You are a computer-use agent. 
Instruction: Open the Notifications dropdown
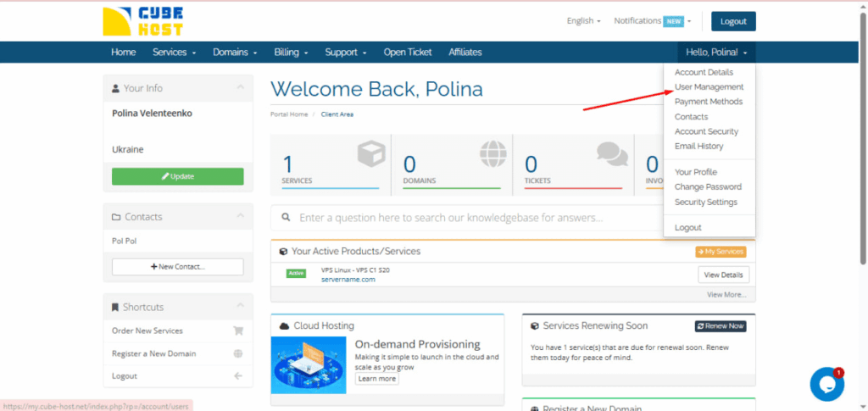(652, 21)
